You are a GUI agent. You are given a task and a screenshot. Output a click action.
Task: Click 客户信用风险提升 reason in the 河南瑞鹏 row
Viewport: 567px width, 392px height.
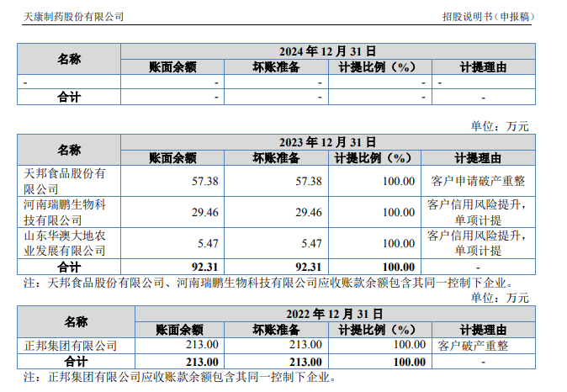tap(477, 212)
